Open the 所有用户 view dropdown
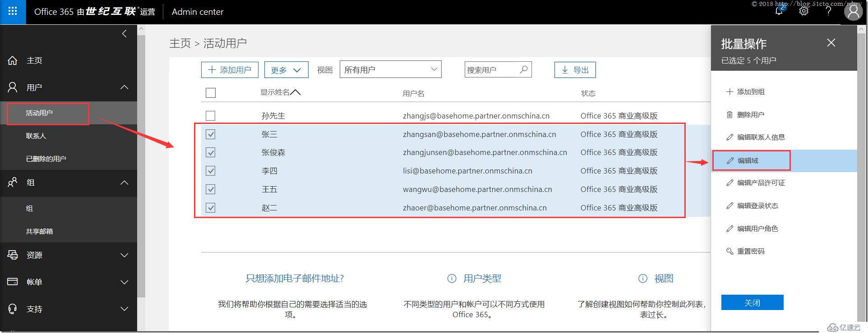Image resolution: width=868 pixels, height=333 pixels. click(390, 69)
